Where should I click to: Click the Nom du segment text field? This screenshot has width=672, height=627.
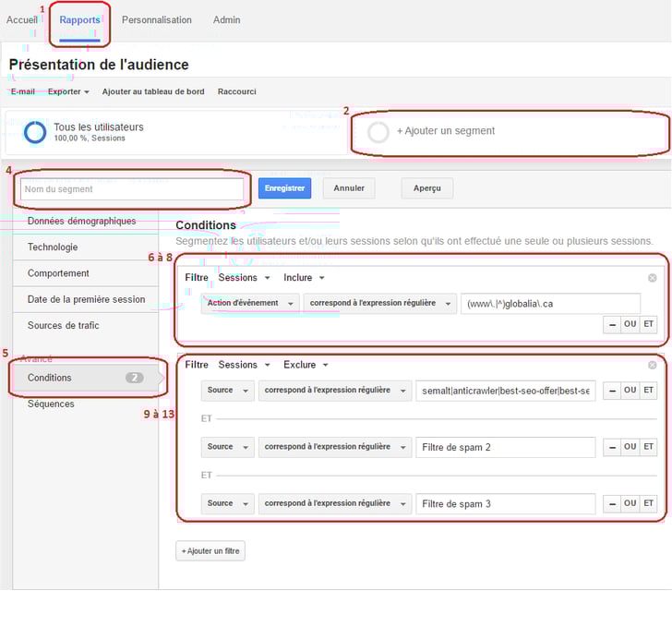coord(132,189)
